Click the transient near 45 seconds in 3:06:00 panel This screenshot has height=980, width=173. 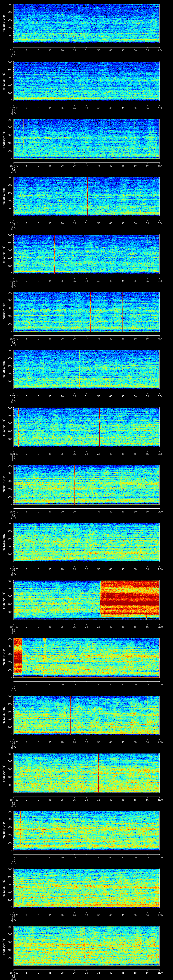coord(122,312)
